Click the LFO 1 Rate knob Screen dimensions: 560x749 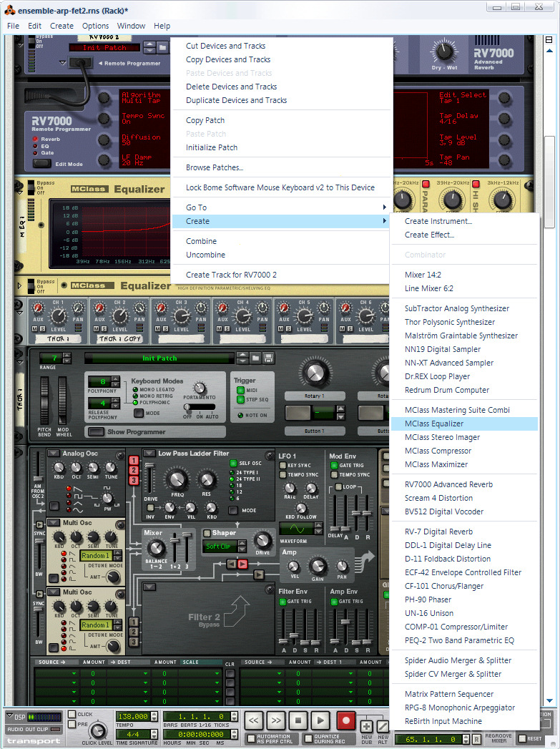pos(290,488)
